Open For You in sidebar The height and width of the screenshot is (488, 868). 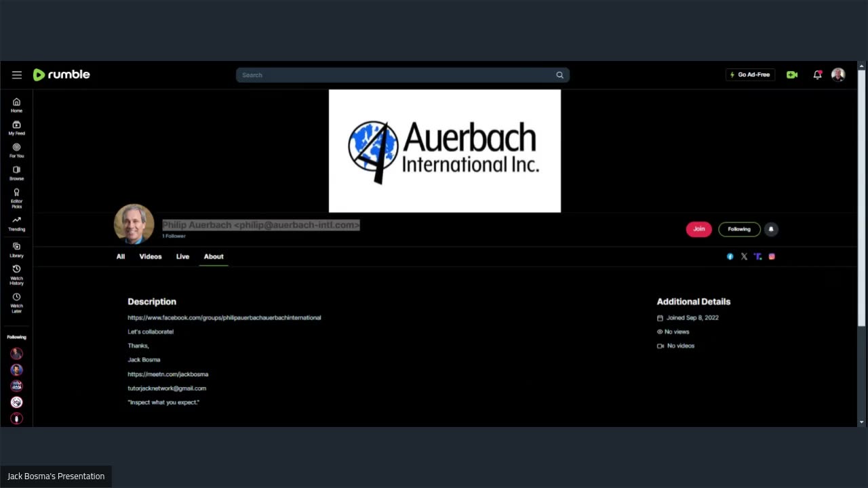[x=16, y=150]
